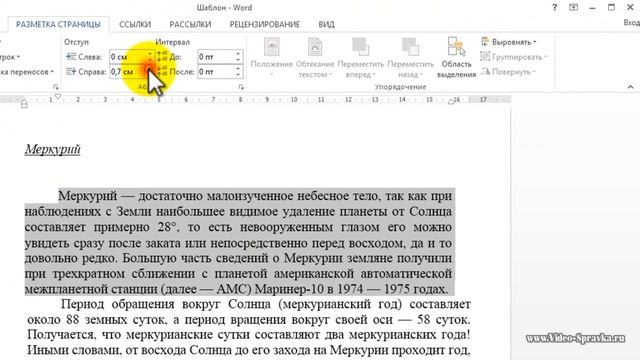Image resolution: width=640 pixels, height=360 pixels.
Task: Increase spacing before with the До up arrow
Action: (x=238, y=53)
